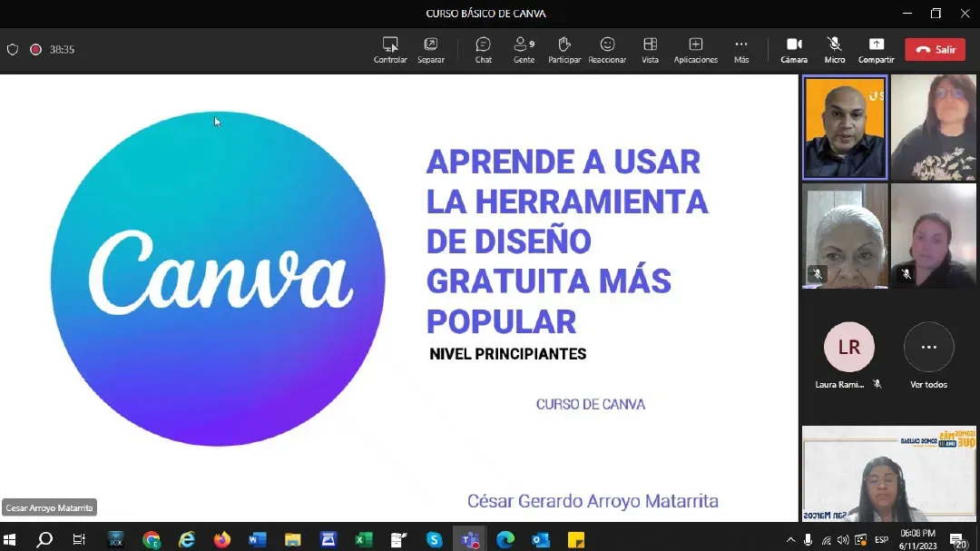Expand the Más options menu

pos(741,49)
